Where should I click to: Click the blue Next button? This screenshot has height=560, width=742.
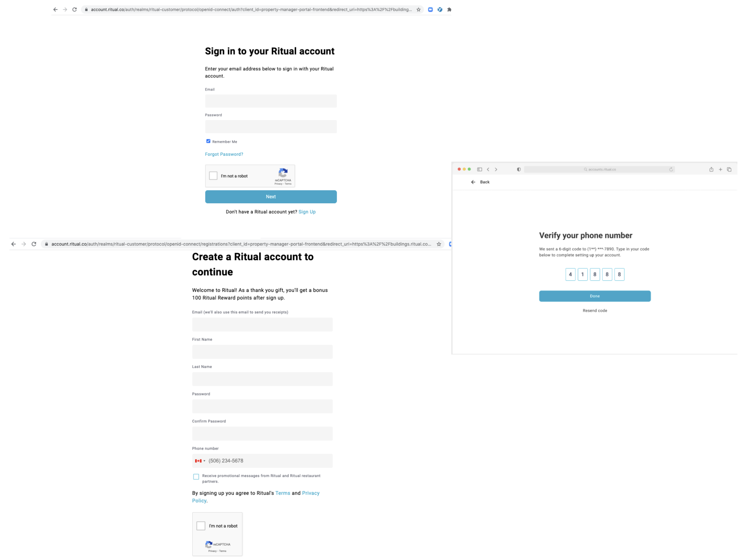(x=271, y=197)
